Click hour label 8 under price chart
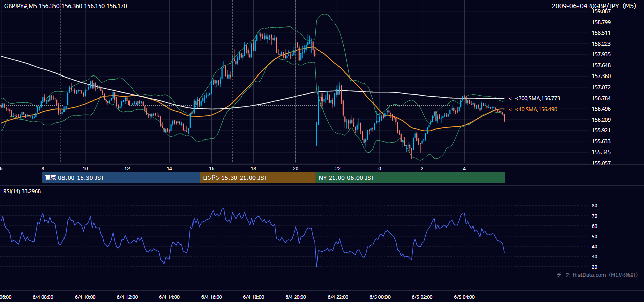The image size is (644, 302). 43,169
